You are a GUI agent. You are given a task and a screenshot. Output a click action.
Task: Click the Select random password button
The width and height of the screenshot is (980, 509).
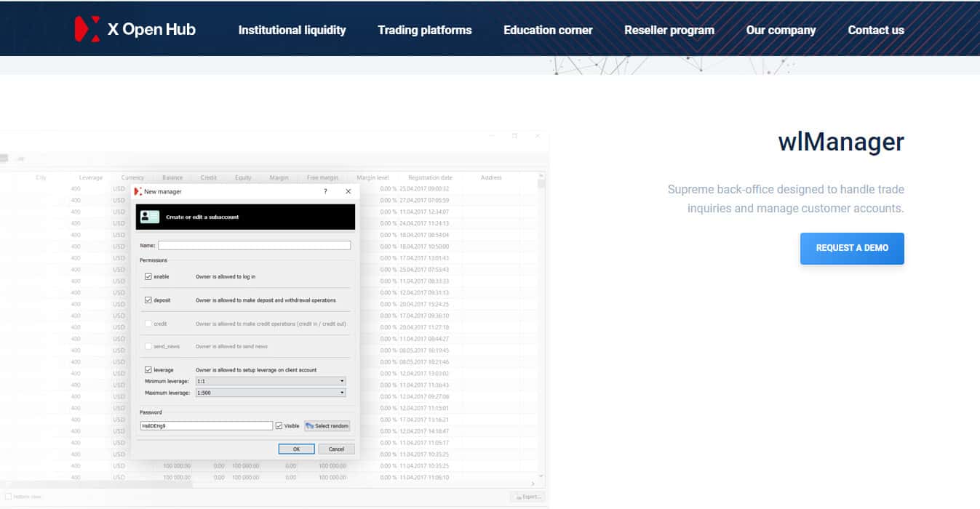pyautogui.click(x=327, y=426)
